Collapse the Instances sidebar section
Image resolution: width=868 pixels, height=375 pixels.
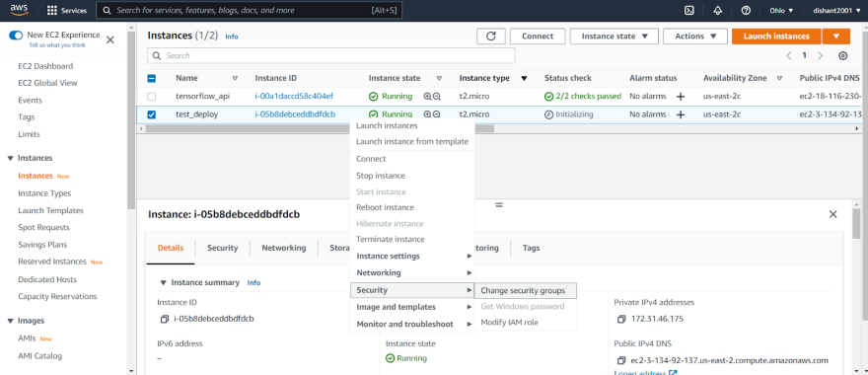coord(11,159)
